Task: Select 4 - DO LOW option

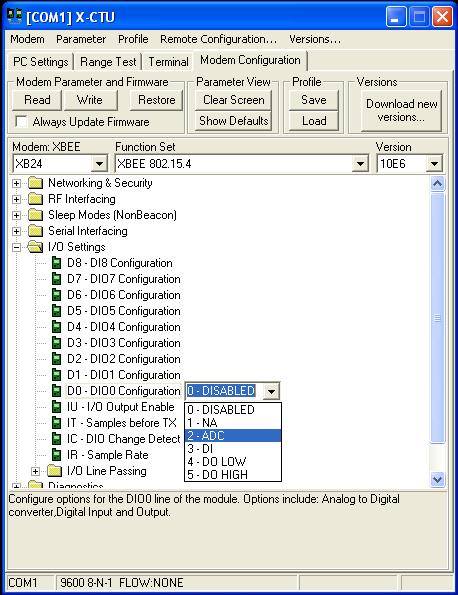Action: coord(233,461)
